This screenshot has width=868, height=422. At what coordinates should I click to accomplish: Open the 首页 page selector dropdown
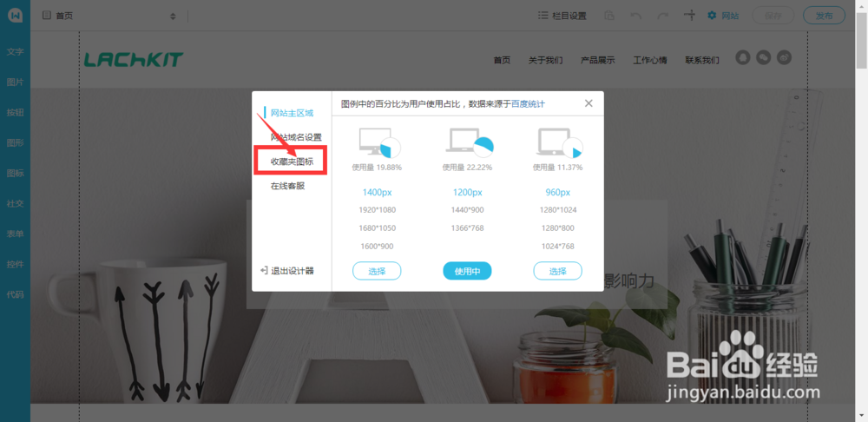coord(109,16)
